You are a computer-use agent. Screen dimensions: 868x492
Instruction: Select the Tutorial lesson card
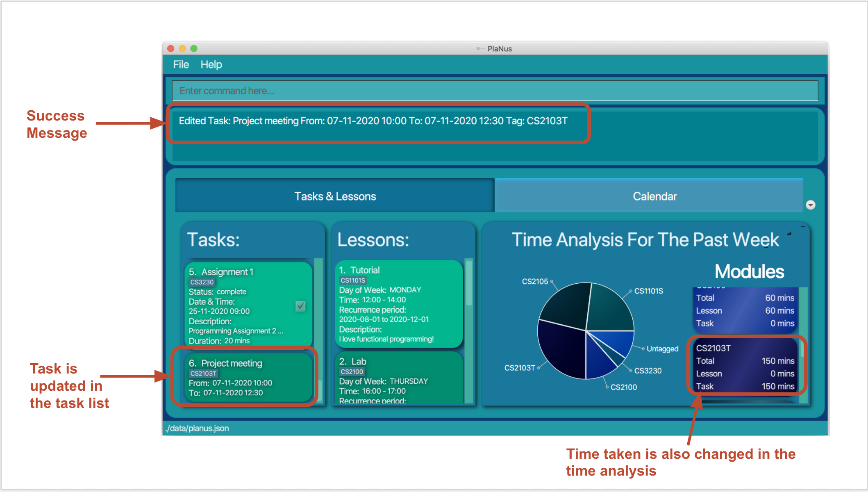(x=399, y=304)
